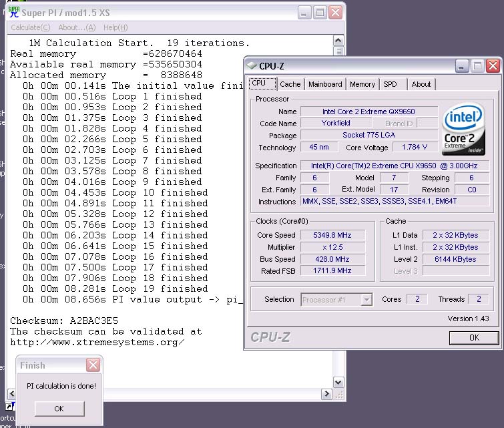Open the Calculate(C) menu in Super PI
Viewport: 504px width, 428px height.
coord(31,27)
